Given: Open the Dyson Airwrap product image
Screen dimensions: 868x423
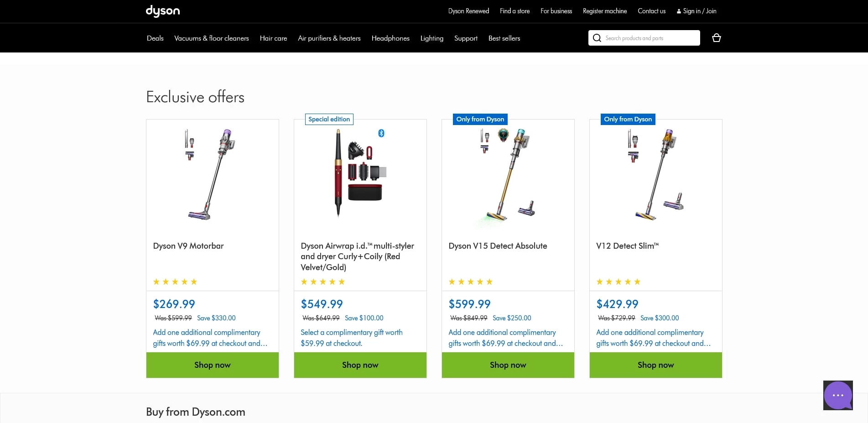Looking at the screenshot, I should coord(360,173).
